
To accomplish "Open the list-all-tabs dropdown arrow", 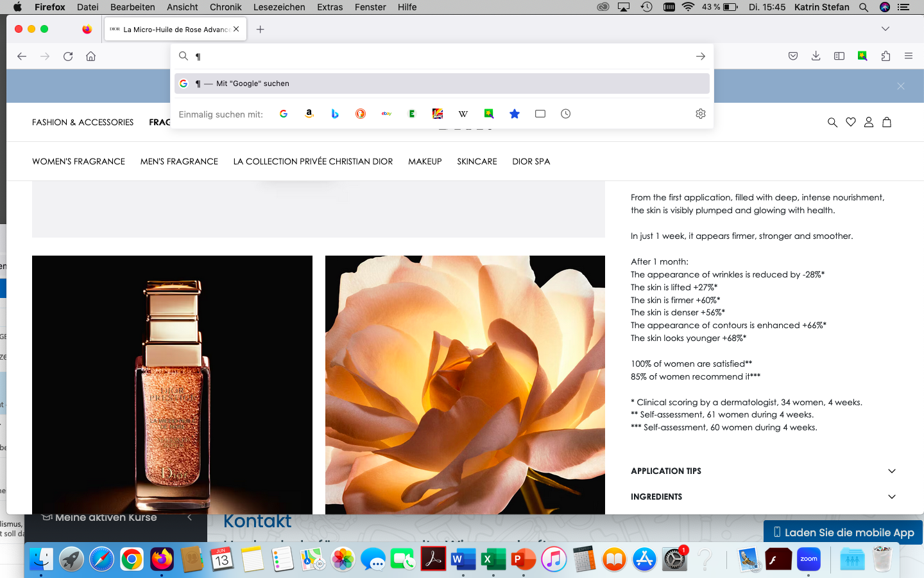I will click(x=886, y=29).
